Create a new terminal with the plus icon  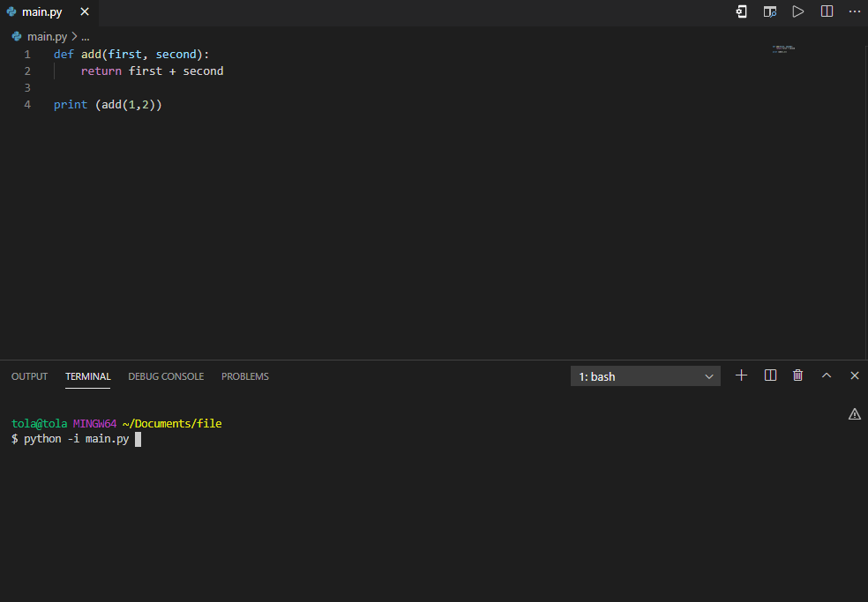pyautogui.click(x=741, y=375)
